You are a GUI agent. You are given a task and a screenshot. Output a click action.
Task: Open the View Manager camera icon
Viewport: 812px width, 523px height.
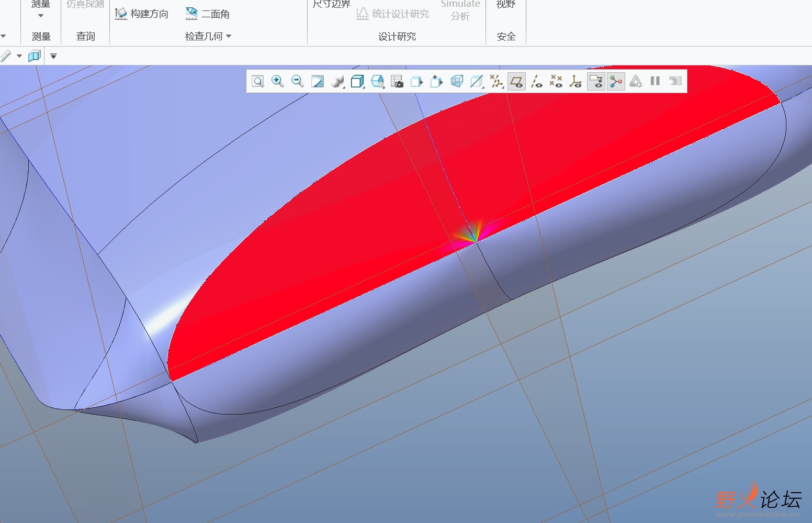pyautogui.click(x=397, y=81)
